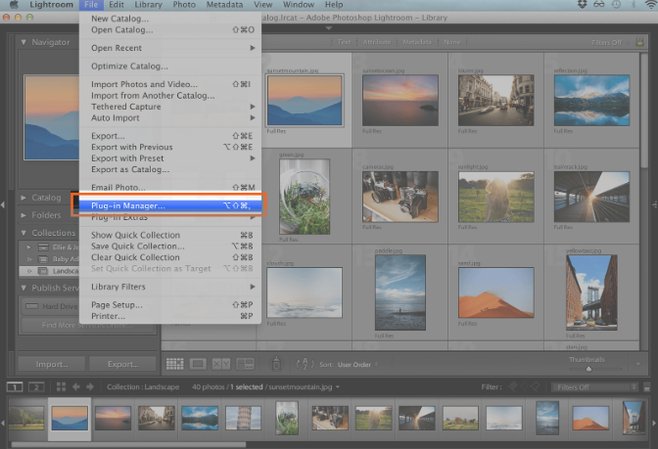Image resolution: width=658 pixels, height=449 pixels.
Task: Choose Plug-in Manager menu item
Action: (170, 206)
